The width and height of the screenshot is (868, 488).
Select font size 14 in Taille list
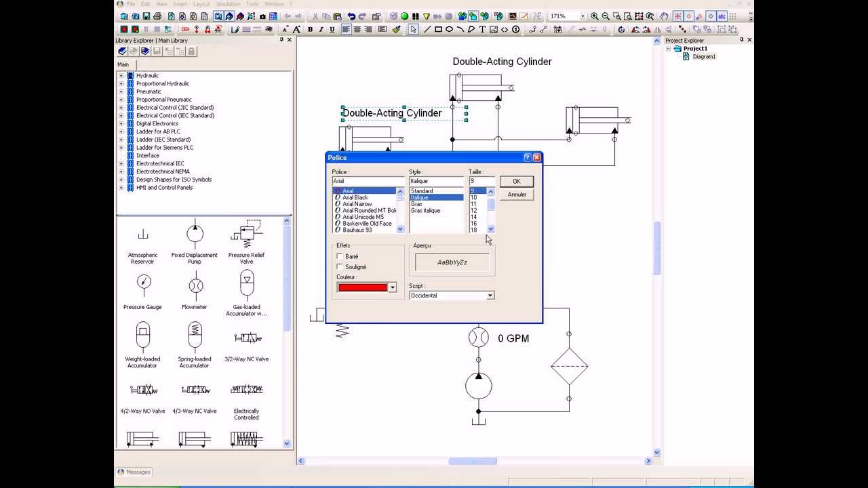pos(474,218)
